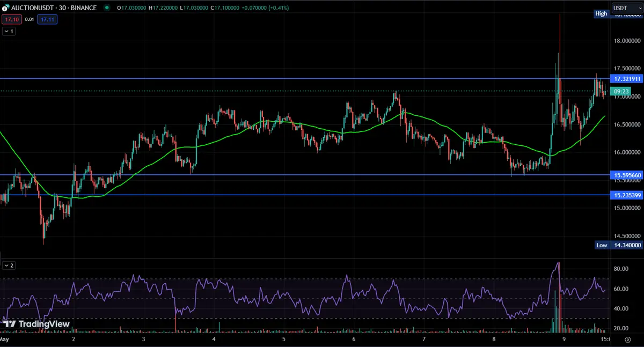Click the low price L17.030000 value

(195, 8)
